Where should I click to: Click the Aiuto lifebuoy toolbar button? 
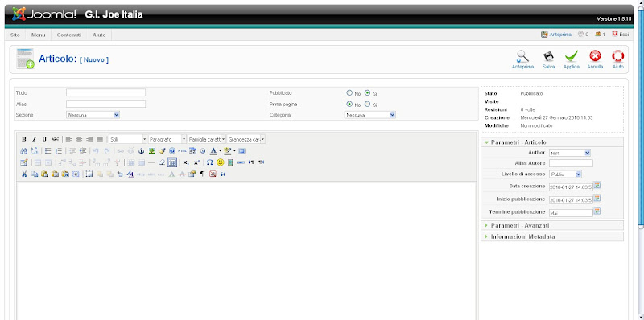pos(617,59)
